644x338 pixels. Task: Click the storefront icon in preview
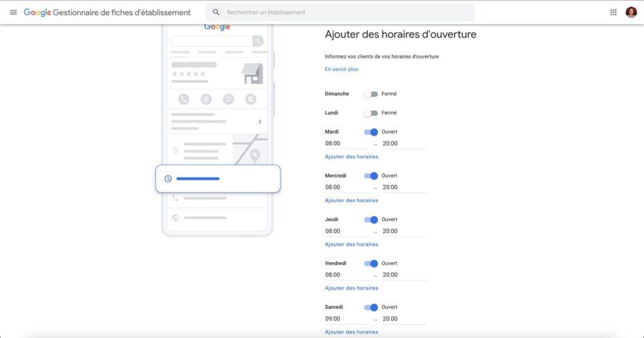(x=252, y=74)
